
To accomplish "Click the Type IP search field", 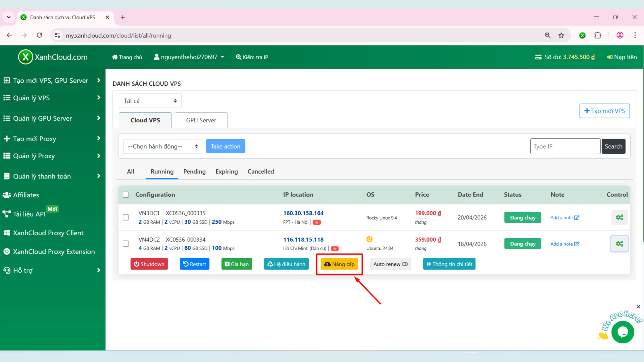I will coord(565,146).
